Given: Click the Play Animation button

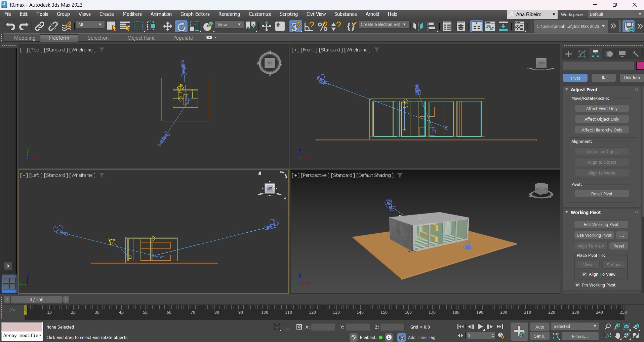Looking at the screenshot, I should (x=480, y=327).
